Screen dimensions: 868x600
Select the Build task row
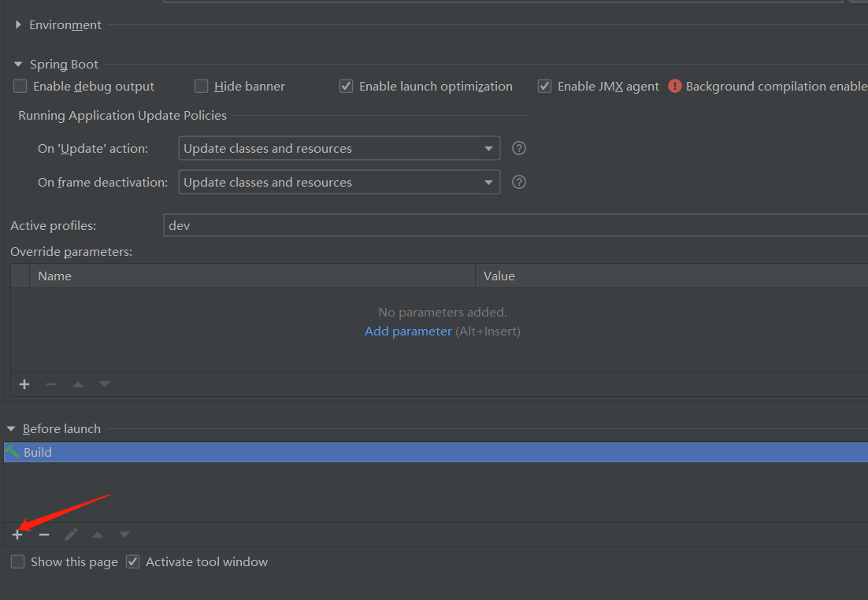[436, 452]
